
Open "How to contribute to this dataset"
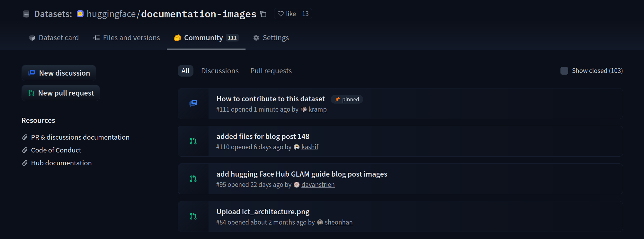click(271, 99)
